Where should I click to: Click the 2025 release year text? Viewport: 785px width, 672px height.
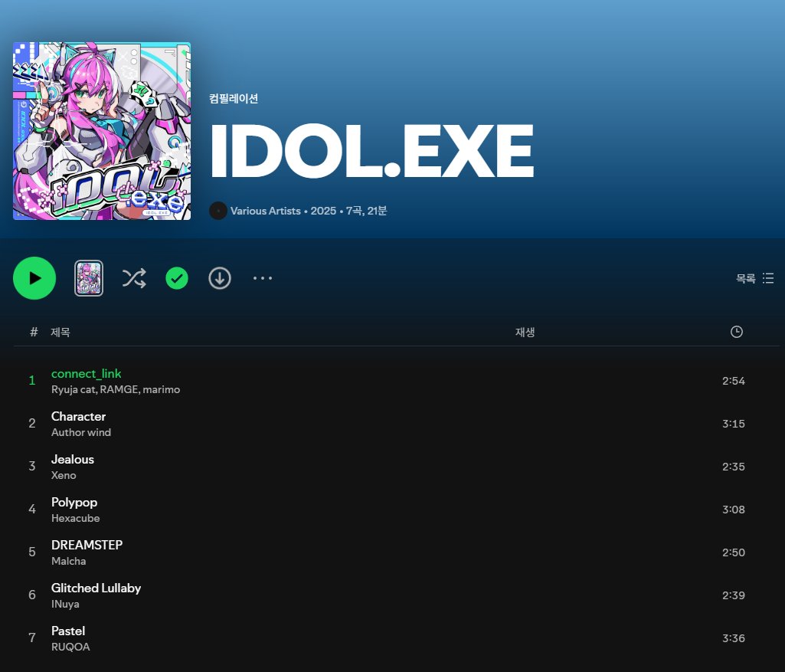(323, 211)
